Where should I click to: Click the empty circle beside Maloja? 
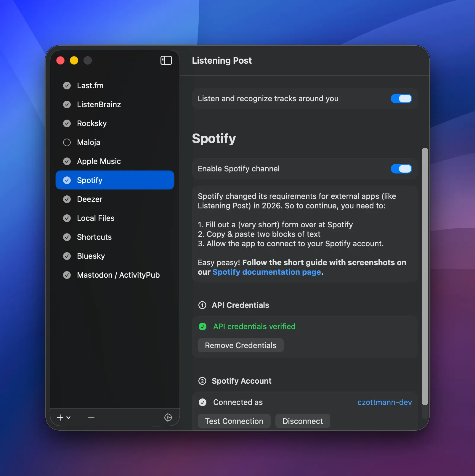click(67, 142)
